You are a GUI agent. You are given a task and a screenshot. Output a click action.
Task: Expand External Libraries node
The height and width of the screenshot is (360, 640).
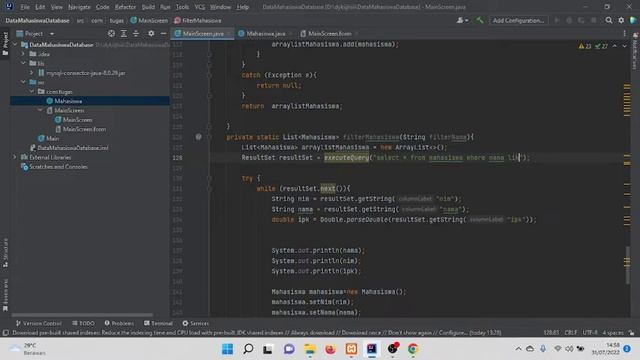tap(15, 157)
